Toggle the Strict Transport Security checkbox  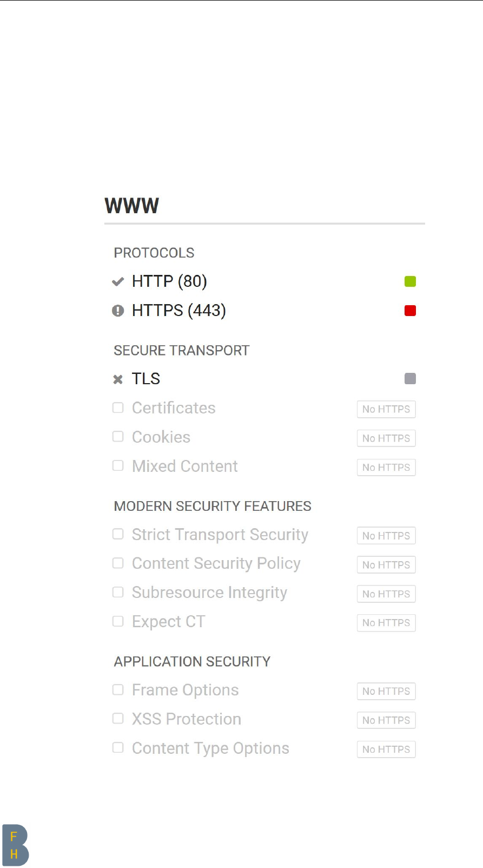click(x=118, y=534)
